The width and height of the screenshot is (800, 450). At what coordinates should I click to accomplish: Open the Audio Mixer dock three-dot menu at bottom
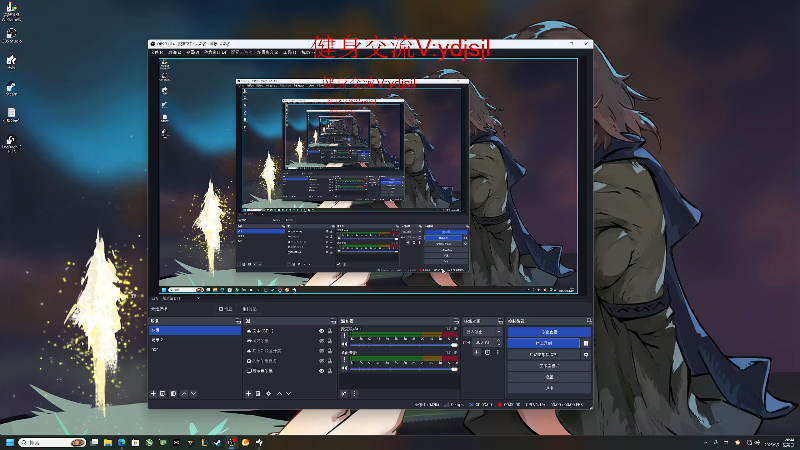[x=355, y=393]
